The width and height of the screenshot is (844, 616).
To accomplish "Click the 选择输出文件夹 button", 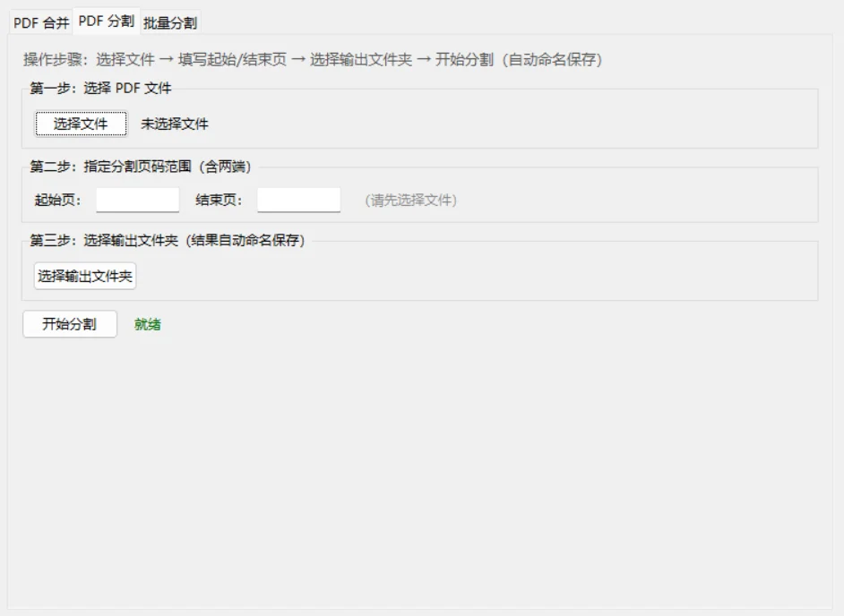I will pos(85,276).
